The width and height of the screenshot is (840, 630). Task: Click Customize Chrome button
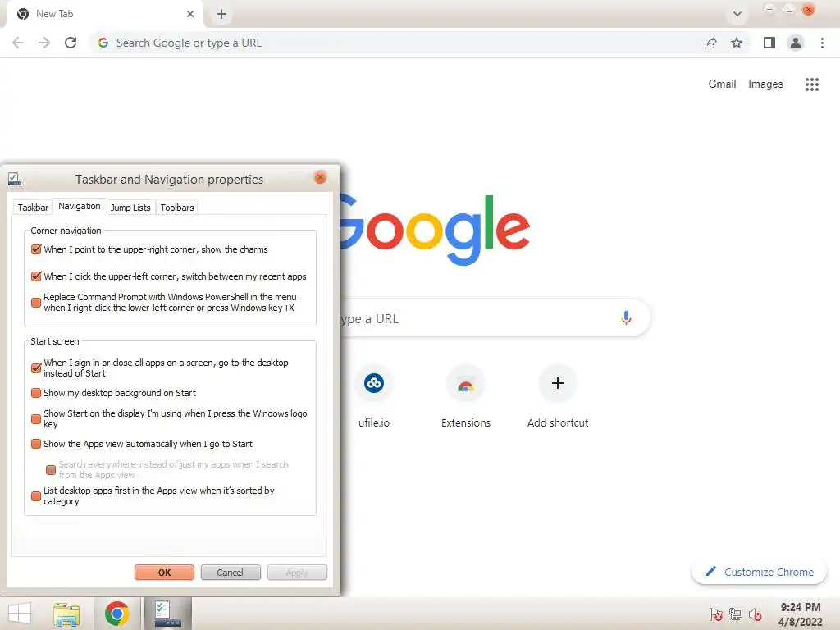click(x=759, y=572)
